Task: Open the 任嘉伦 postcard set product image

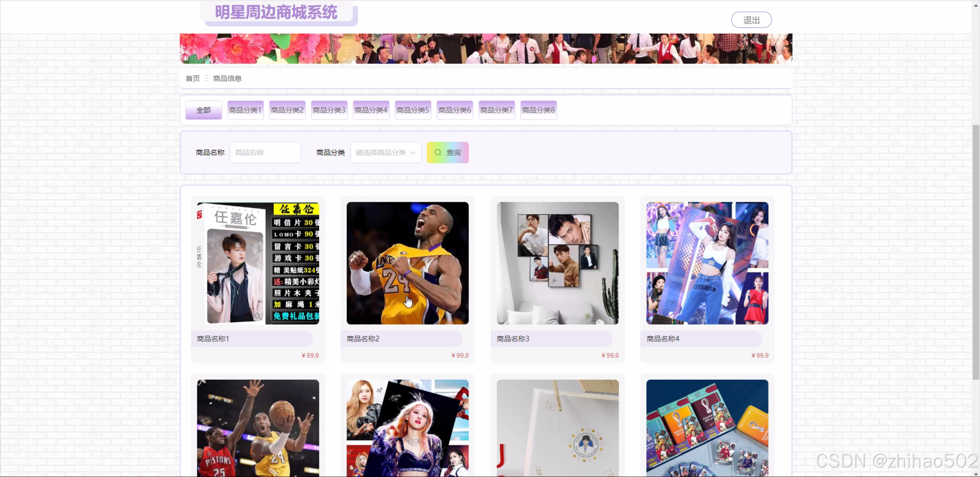Action: [x=258, y=263]
